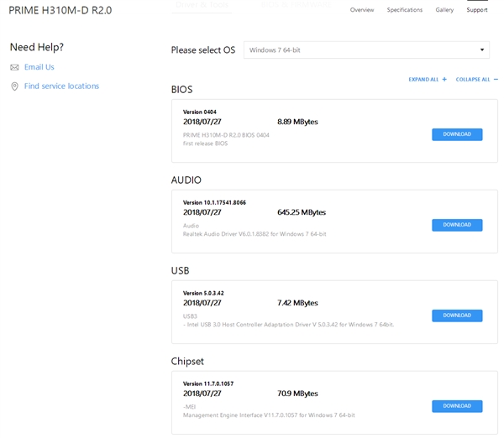The height and width of the screenshot is (438, 504).
Task: Click the minus icon next to Collapse All
Action: 496,79
